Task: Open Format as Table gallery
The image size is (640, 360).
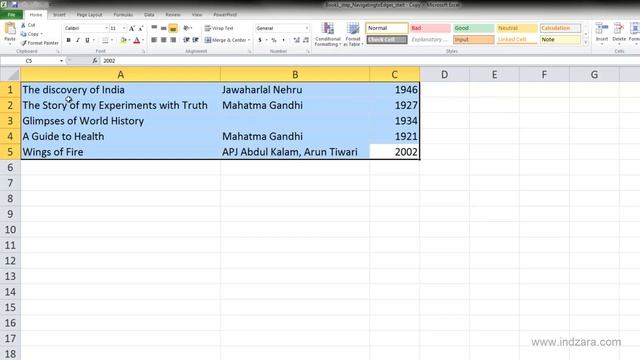Action: pyautogui.click(x=353, y=34)
